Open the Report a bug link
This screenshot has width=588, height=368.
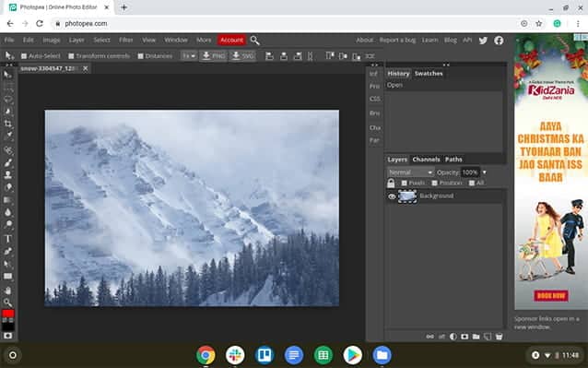(397, 40)
